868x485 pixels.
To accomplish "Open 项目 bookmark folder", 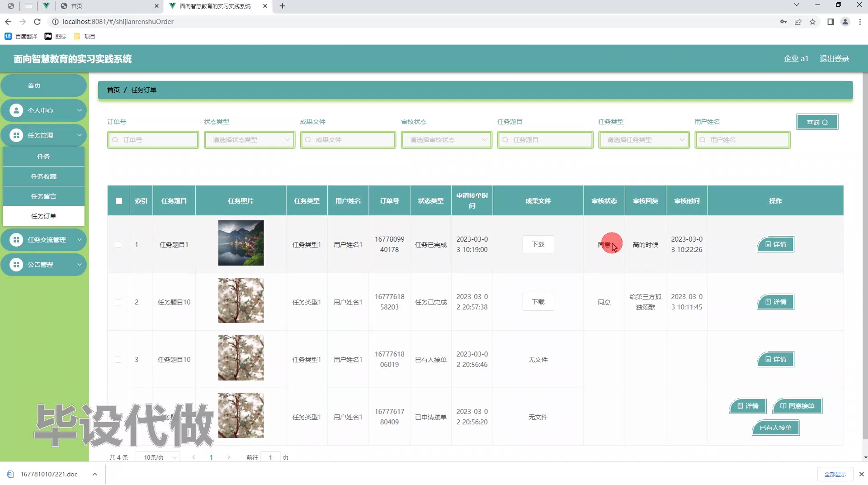I will tap(85, 36).
